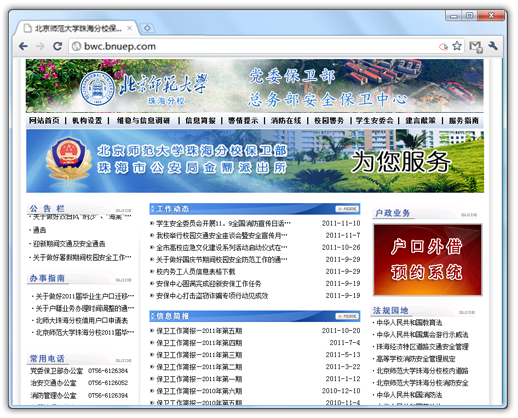
Task: Open 机构设置 in the navigation menu
Action: tap(87, 120)
